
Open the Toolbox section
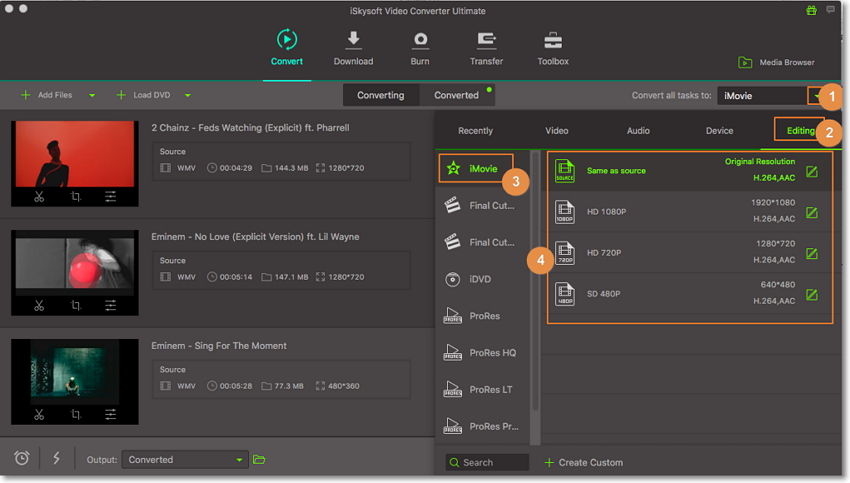point(552,41)
